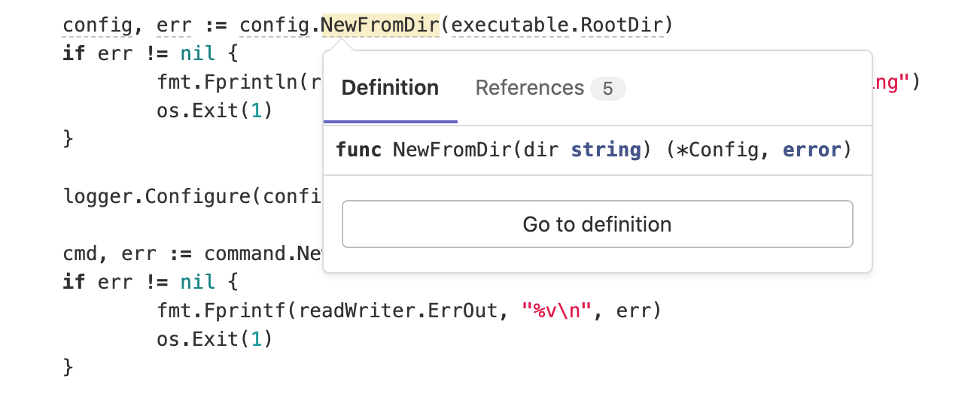The image size is (980, 403).
Task: Click the cmd variable declaration
Action: [80, 254]
